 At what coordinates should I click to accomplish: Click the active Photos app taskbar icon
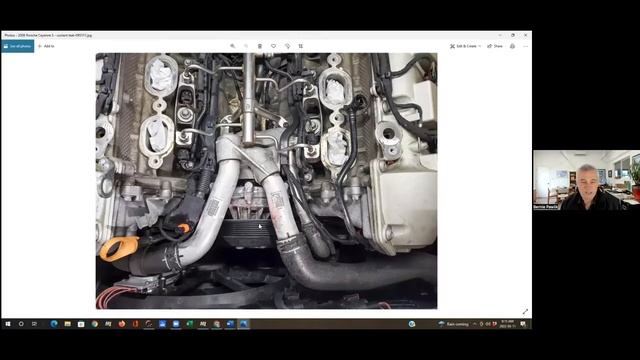pos(244,324)
